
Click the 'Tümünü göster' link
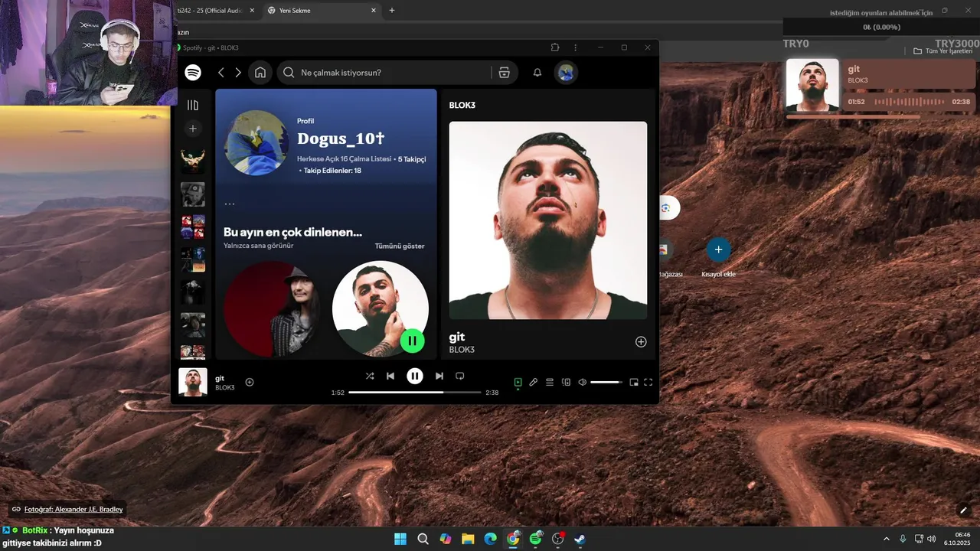pyautogui.click(x=400, y=246)
